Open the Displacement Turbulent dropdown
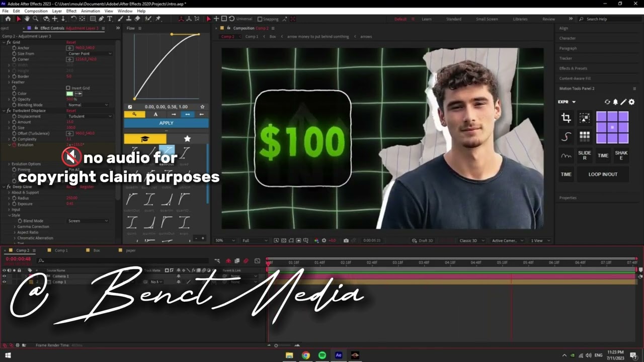The image size is (644, 362). click(90, 116)
